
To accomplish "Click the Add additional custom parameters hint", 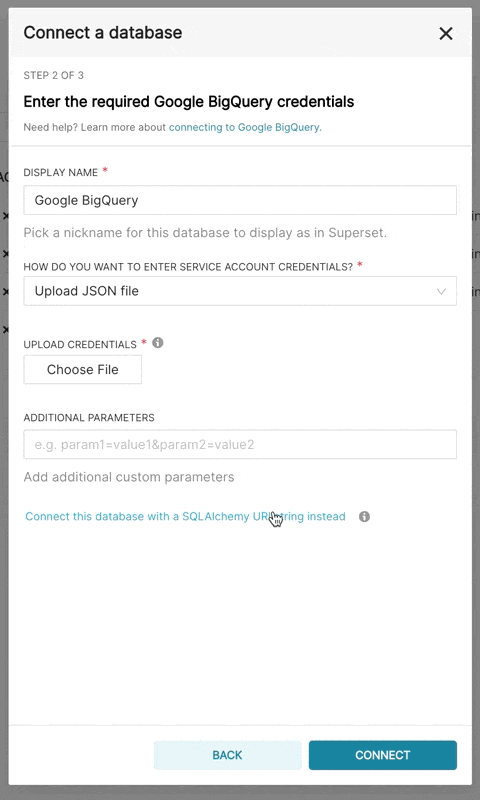I will [129, 477].
